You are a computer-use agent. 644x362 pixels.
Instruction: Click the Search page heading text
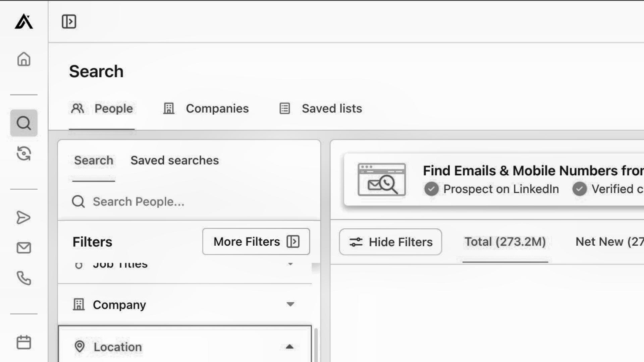(96, 71)
